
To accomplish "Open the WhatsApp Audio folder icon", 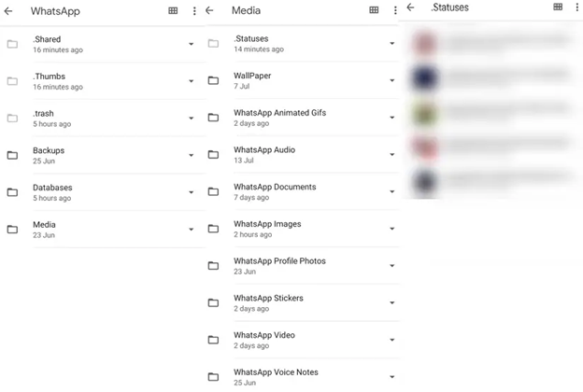I will 213,154.
